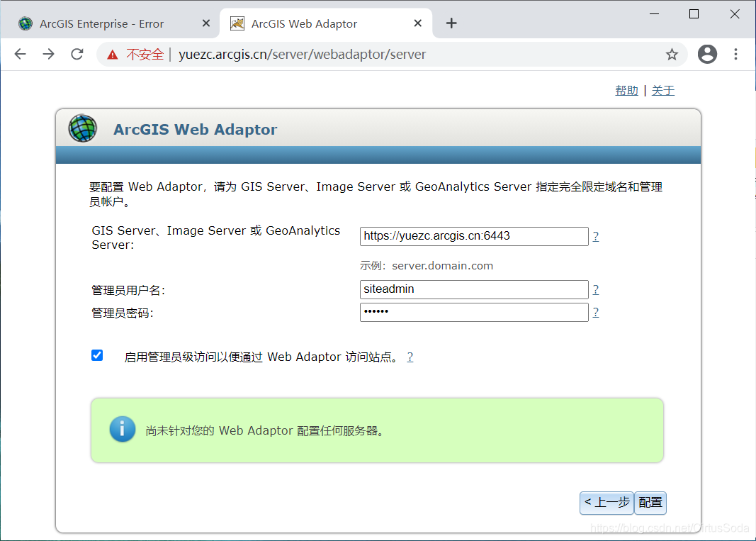Open a new tab with the plus icon
The width and height of the screenshot is (756, 541).
coord(451,23)
